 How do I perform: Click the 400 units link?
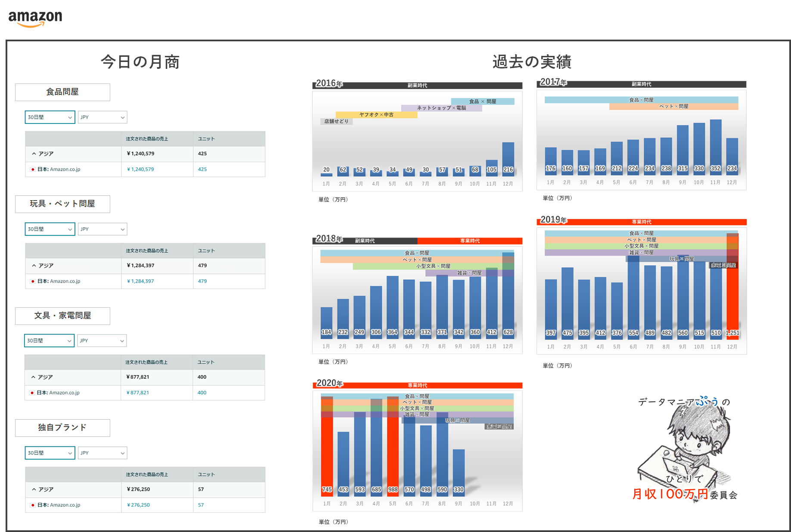[202, 393]
